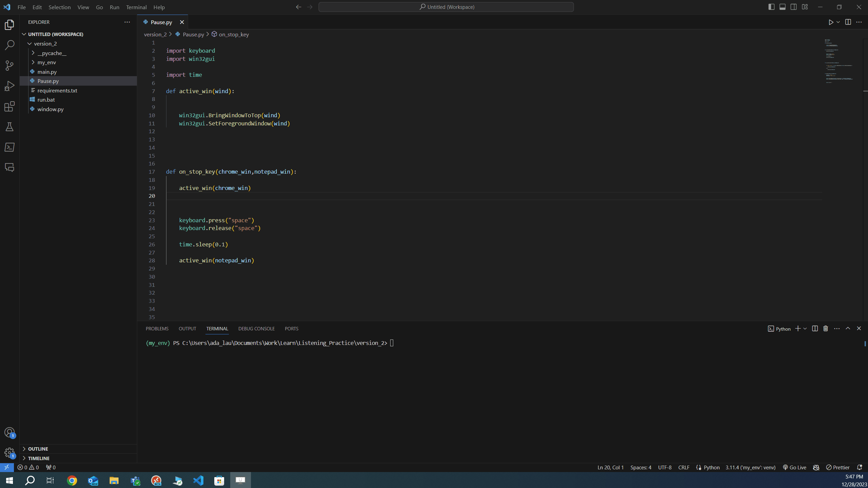
Task: Toggle the Panel visibility icon
Action: (782, 6)
